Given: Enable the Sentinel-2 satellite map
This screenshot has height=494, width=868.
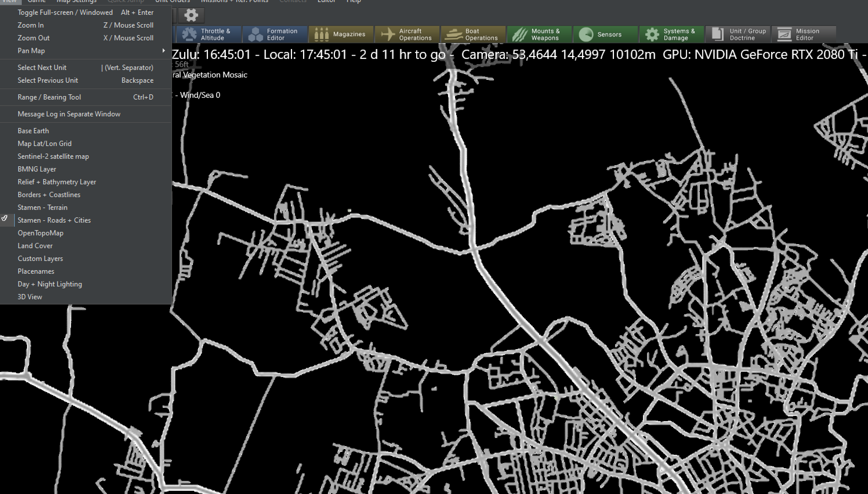Looking at the screenshot, I should tap(86, 156).
